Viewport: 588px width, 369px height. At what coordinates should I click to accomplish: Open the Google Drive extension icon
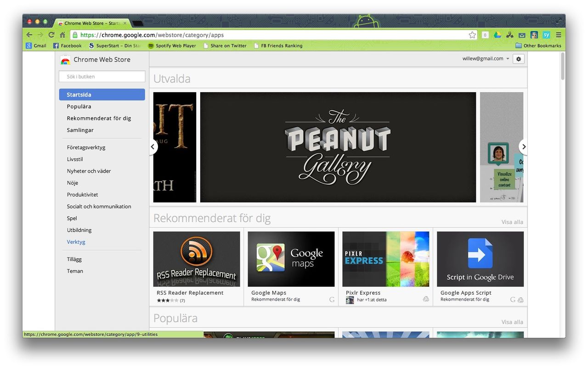[x=498, y=35]
